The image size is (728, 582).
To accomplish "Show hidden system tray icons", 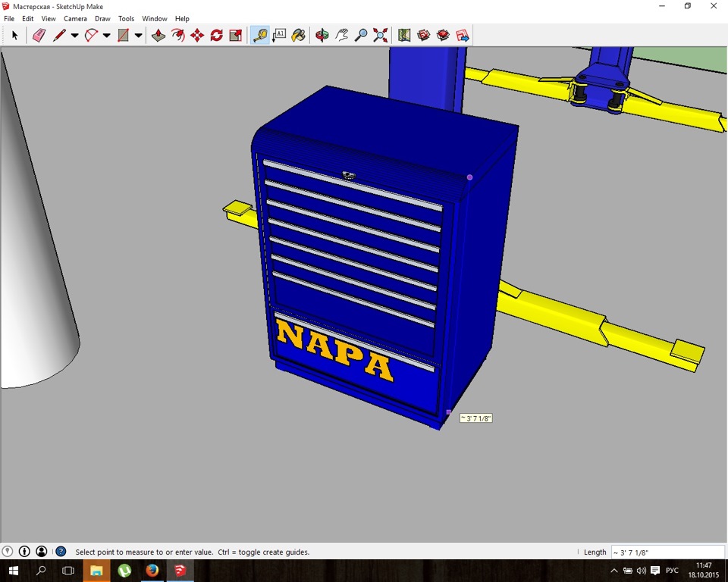I will [613, 571].
